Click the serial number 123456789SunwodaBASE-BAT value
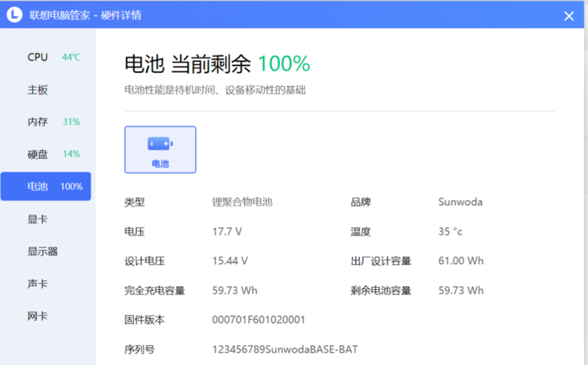 tap(284, 349)
